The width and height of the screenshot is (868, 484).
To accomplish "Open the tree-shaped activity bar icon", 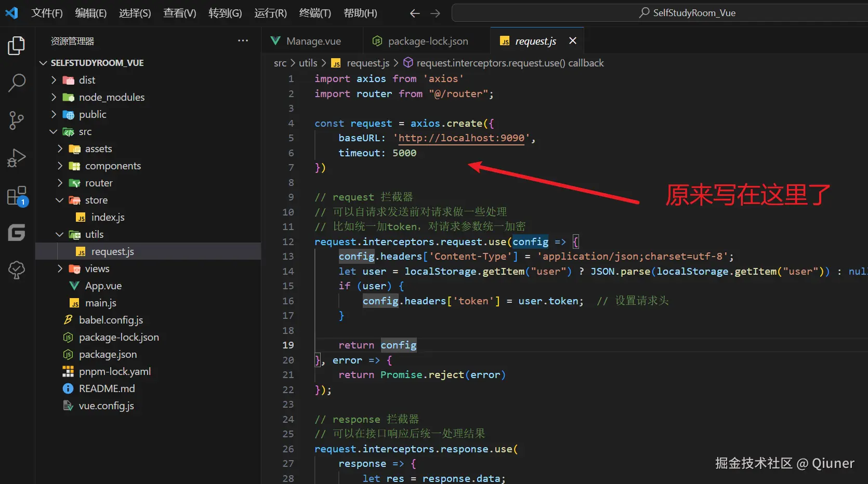I will click(x=17, y=270).
